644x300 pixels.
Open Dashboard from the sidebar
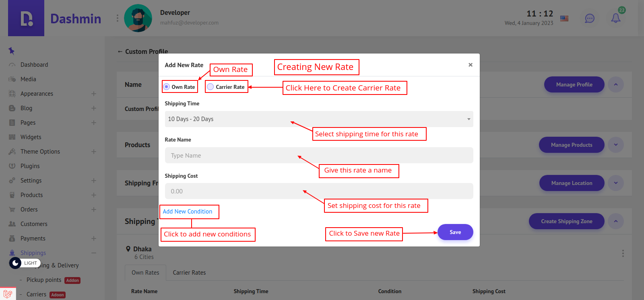click(x=34, y=65)
